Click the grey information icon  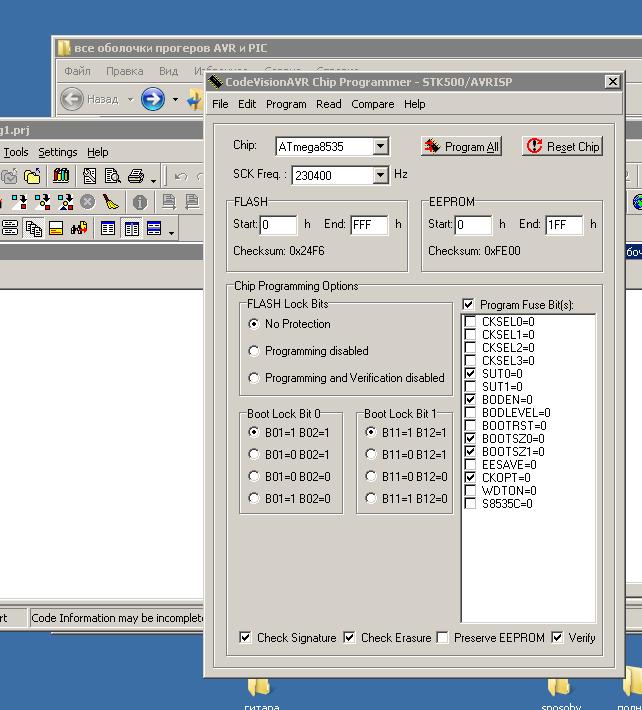pos(140,202)
